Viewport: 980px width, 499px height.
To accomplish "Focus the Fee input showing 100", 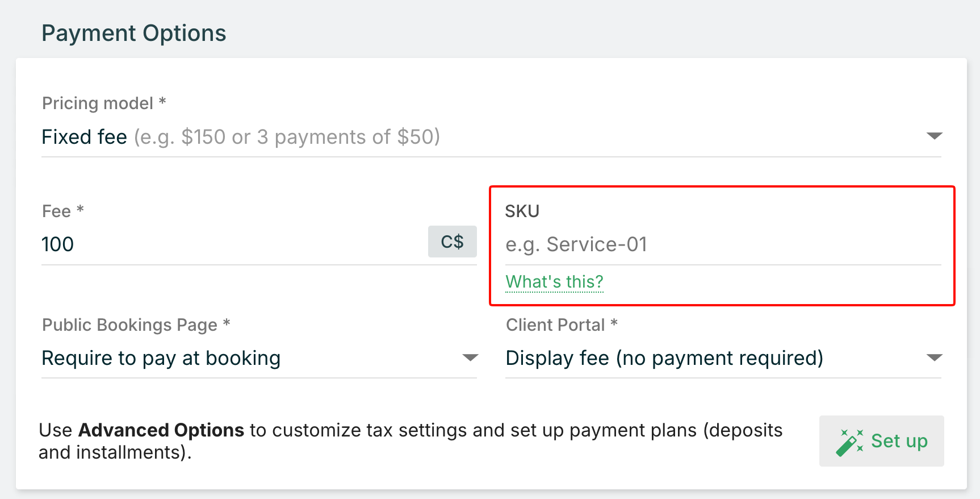I will click(234, 244).
